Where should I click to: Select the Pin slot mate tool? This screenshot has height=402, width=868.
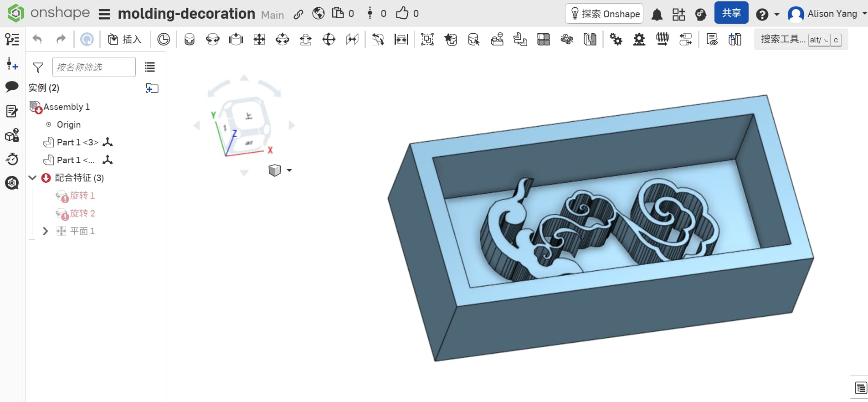pyautogui.click(x=306, y=40)
